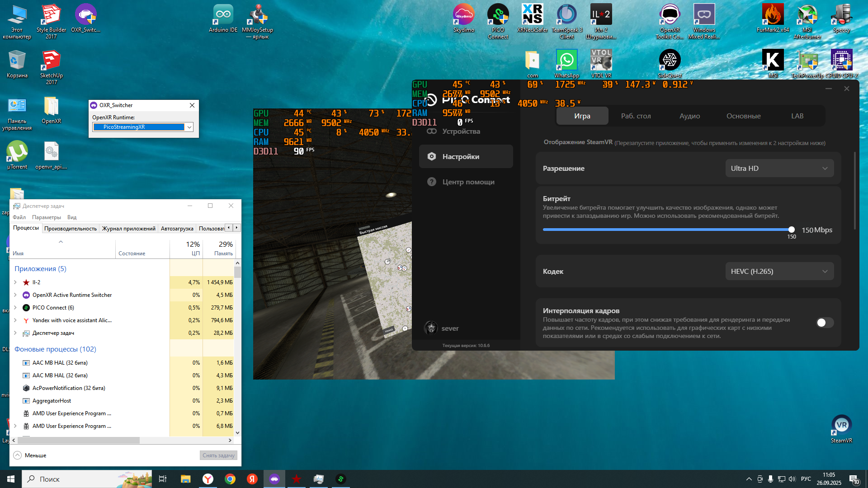Open the SideQuest desktop icon
The height and width of the screenshot is (488, 868).
[x=670, y=61]
